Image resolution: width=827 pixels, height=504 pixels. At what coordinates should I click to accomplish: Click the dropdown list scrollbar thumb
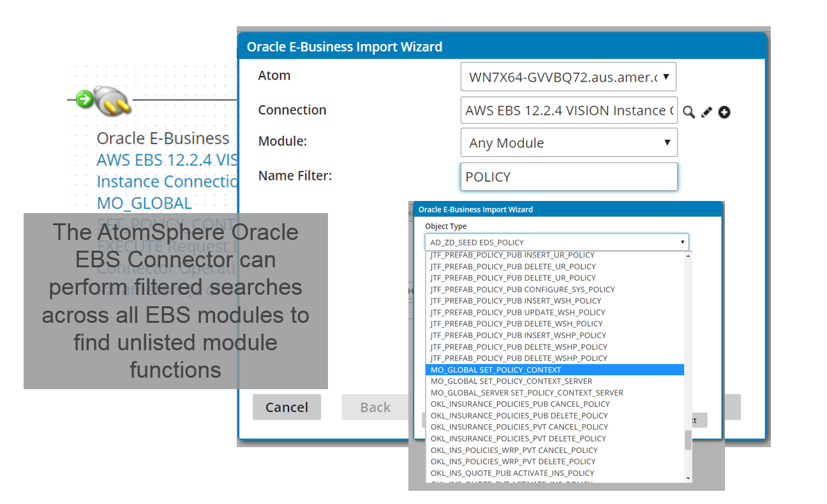tap(688, 440)
